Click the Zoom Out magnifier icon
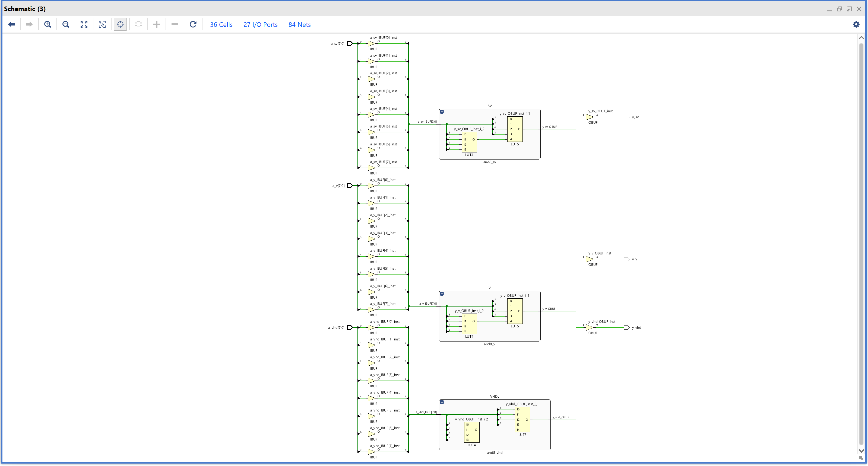Screen dimensions: 868x466 (66, 24)
